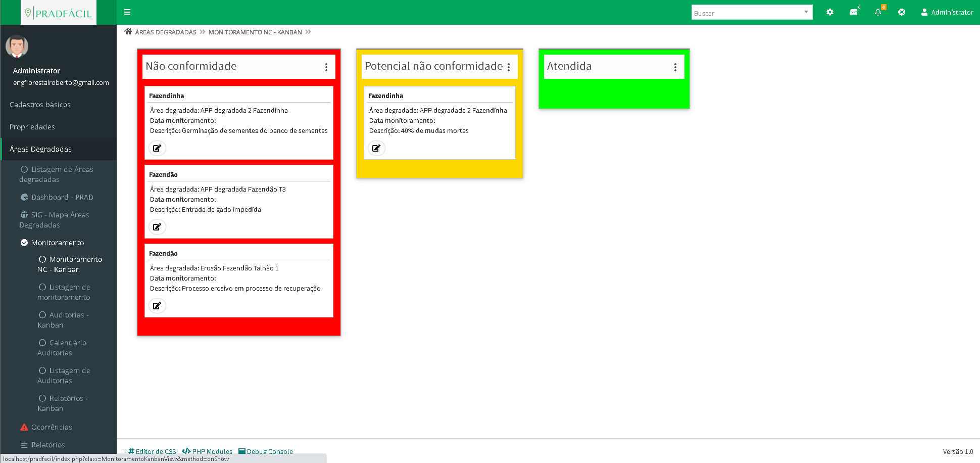Collapse the Monitoramento sidebar group
Viewport: 980px width, 463px height.
click(57, 243)
